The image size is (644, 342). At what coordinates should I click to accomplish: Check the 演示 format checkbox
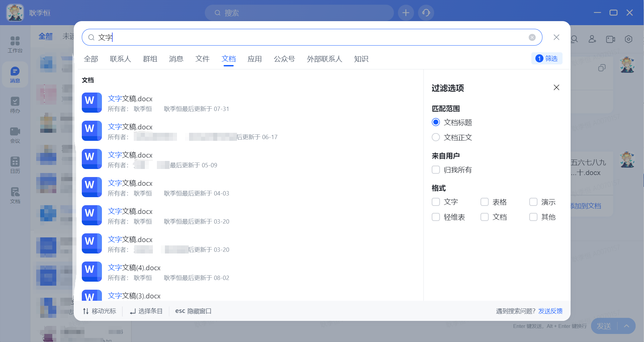[533, 202]
